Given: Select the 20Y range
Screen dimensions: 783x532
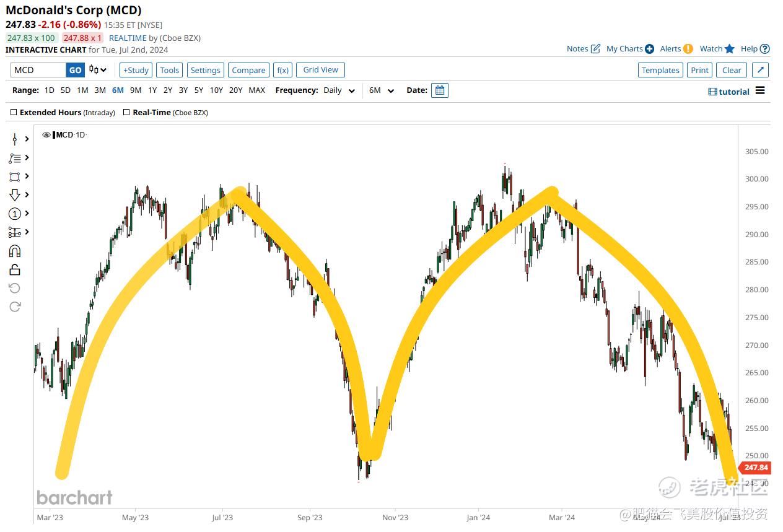Looking at the screenshot, I should 236,90.
